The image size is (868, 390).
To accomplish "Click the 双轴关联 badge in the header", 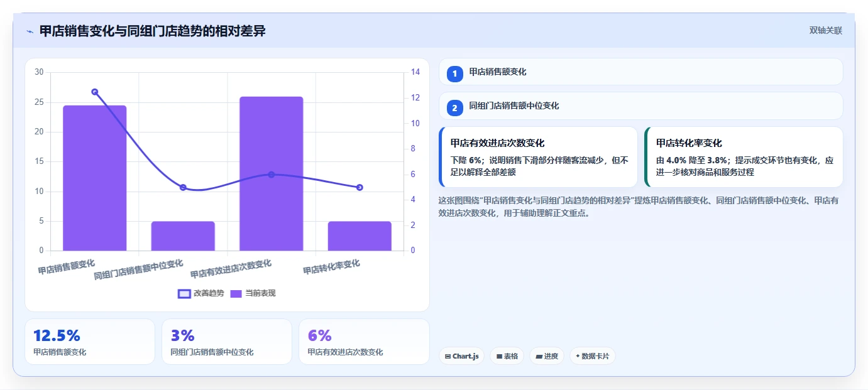I will [x=825, y=30].
